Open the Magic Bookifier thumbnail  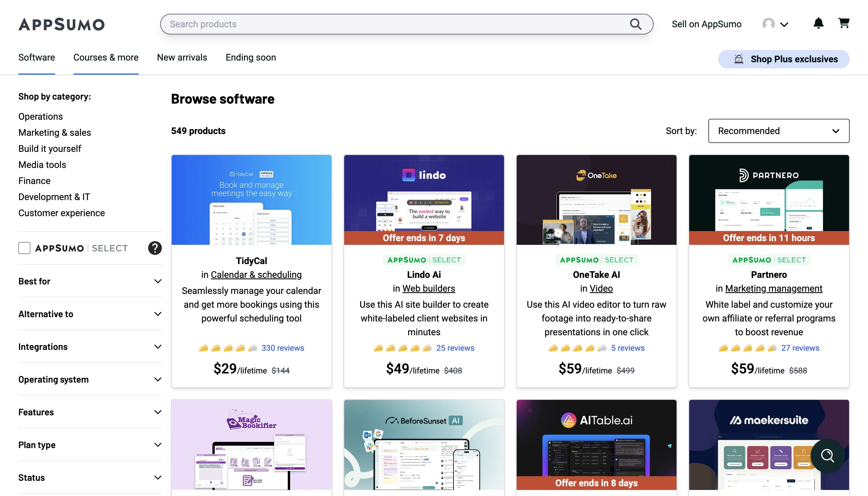click(251, 445)
